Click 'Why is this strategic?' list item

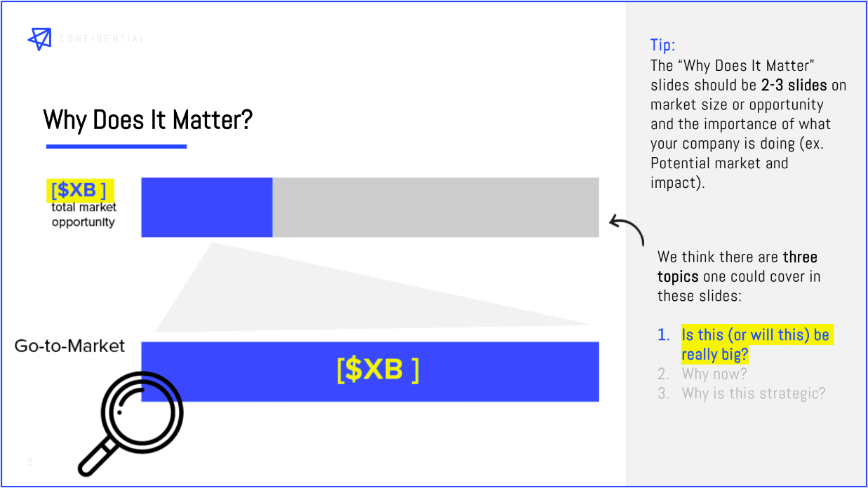click(x=754, y=393)
